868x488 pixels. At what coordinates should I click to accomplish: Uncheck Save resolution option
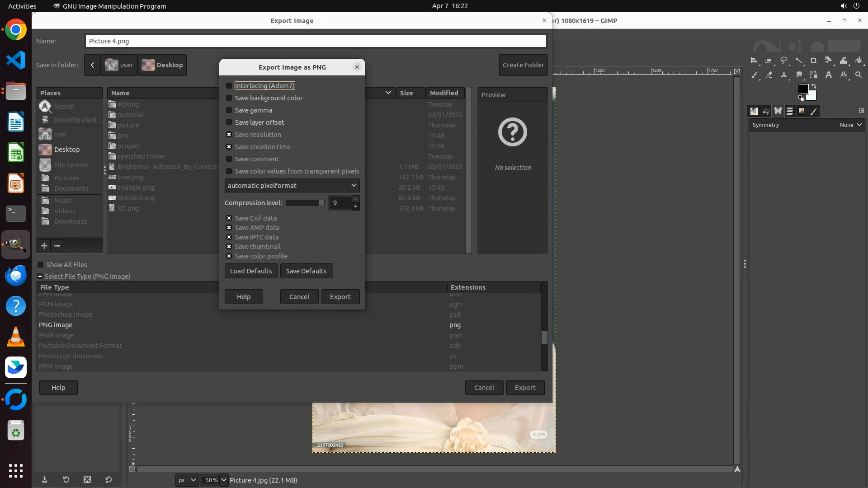pos(229,135)
